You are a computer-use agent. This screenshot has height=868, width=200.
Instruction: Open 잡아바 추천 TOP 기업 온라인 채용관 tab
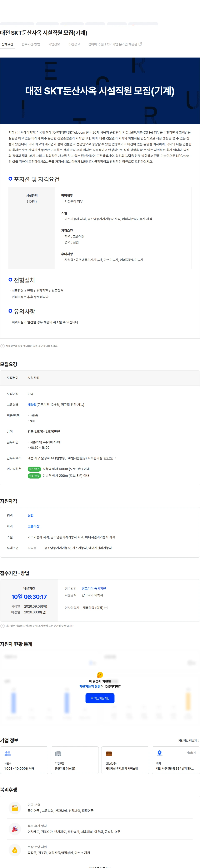click(115, 44)
